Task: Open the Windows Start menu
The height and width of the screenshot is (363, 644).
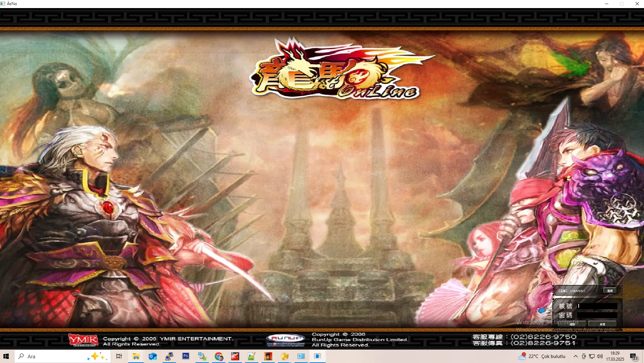Action: pos(6,356)
